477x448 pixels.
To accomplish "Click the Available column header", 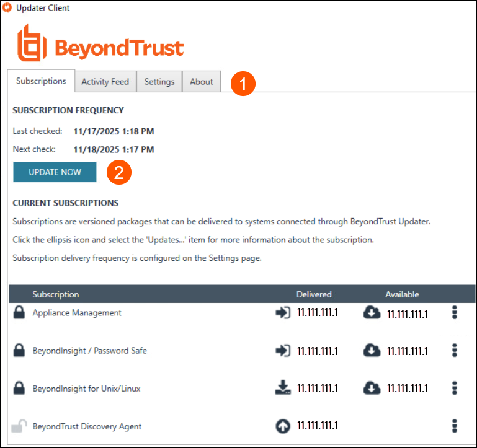I will point(402,294).
